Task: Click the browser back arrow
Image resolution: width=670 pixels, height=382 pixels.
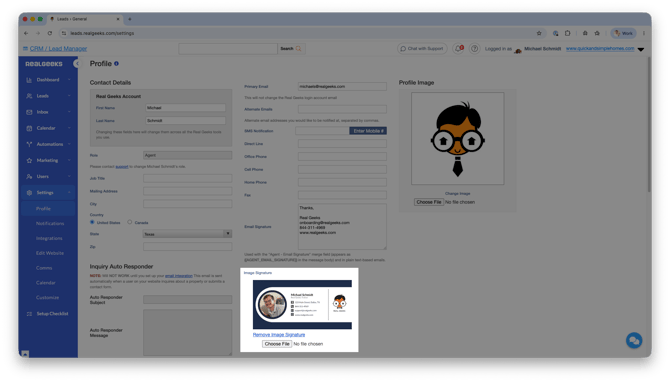Action: (x=26, y=33)
